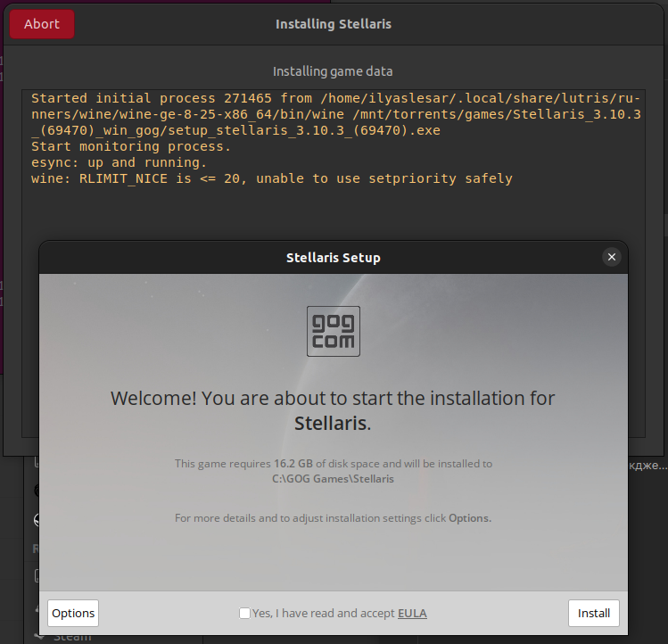Click the install path C:\GOG Games\Stellaris
668x644 pixels.
tap(333, 479)
